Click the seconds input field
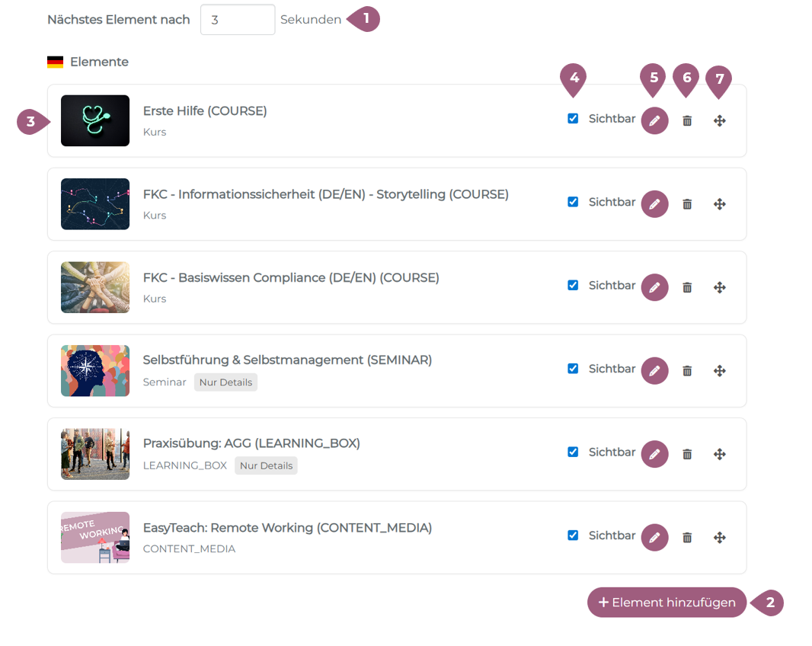This screenshot has height=646, width=812. click(237, 20)
